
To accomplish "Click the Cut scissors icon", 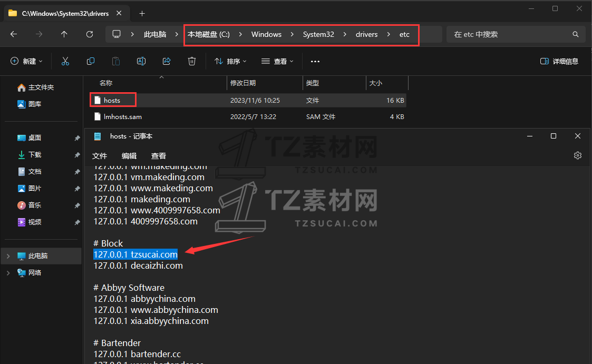I will [65, 61].
